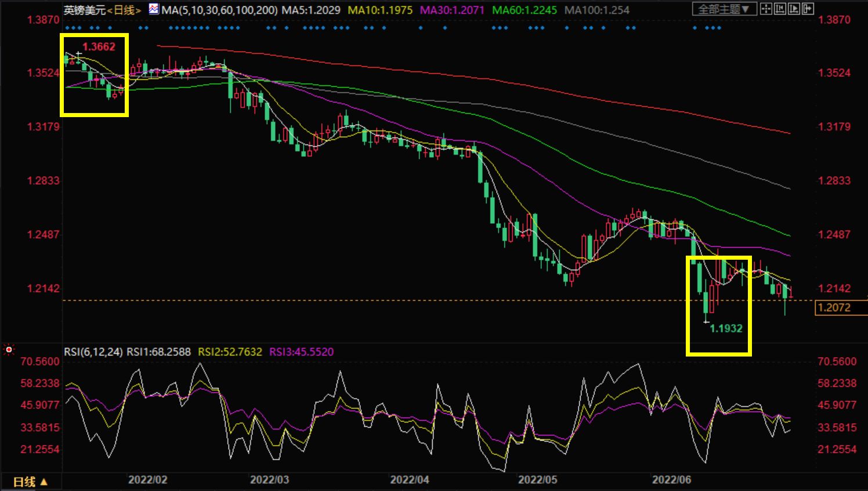Click the 2022/06 date on time axis
868x491 pixels.
pyautogui.click(x=671, y=480)
